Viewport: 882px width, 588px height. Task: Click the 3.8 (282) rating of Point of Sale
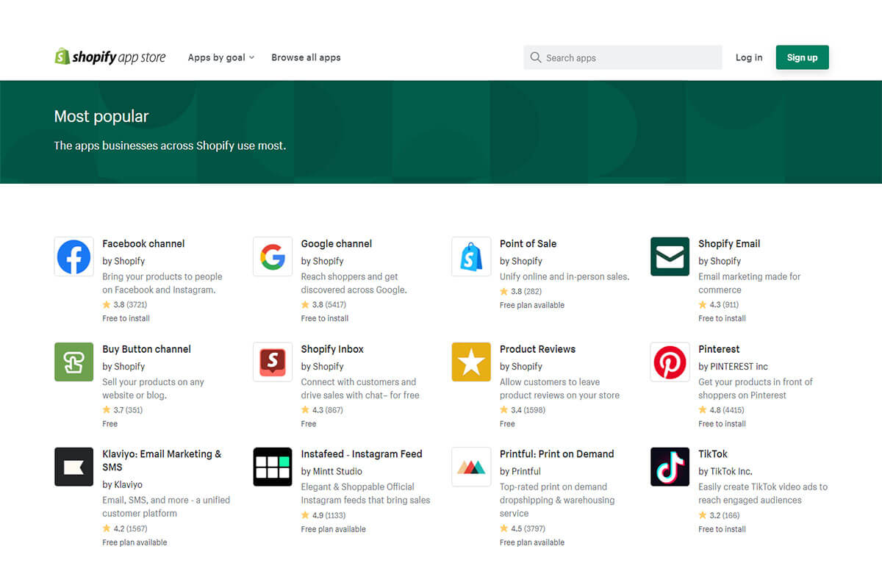520,291
